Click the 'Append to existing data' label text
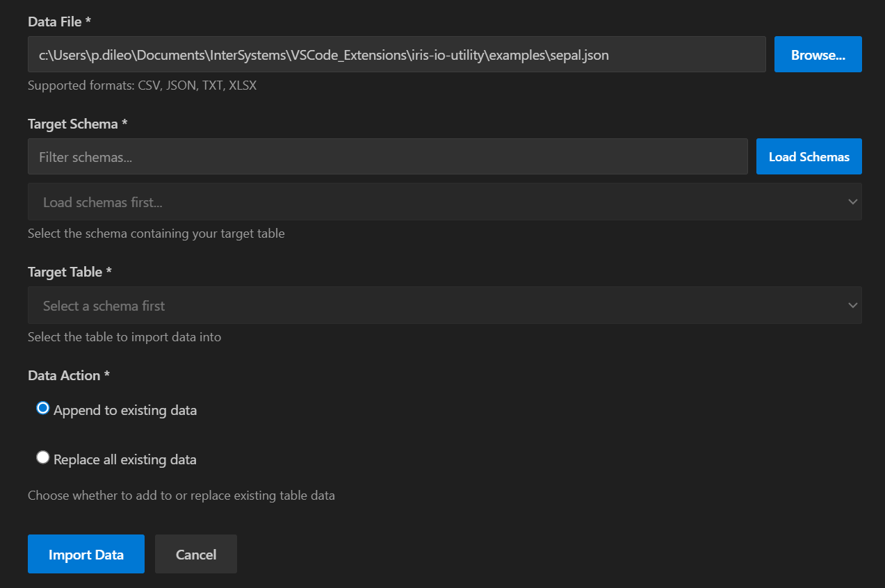The height and width of the screenshot is (588, 885). (x=125, y=411)
